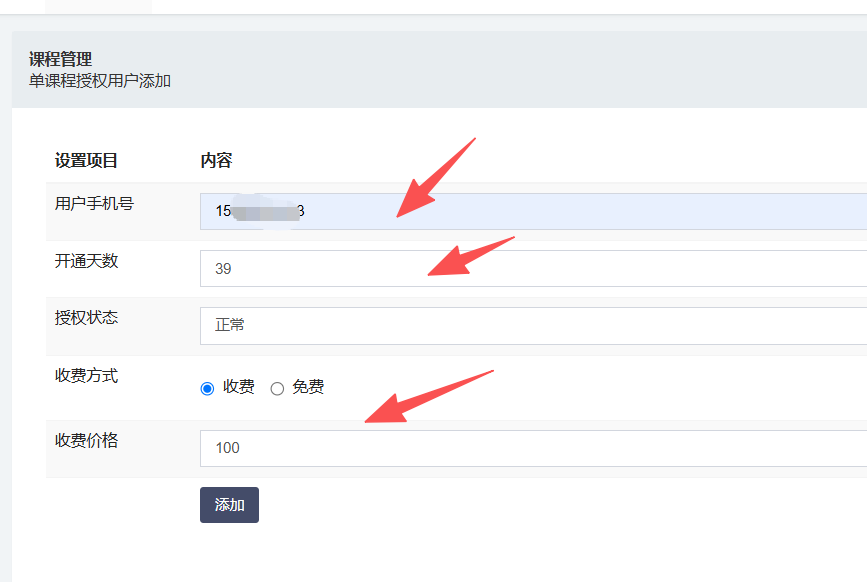Choose the 免费 radio option
This screenshot has height=582, width=867.
pyautogui.click(x=278, y=388)
